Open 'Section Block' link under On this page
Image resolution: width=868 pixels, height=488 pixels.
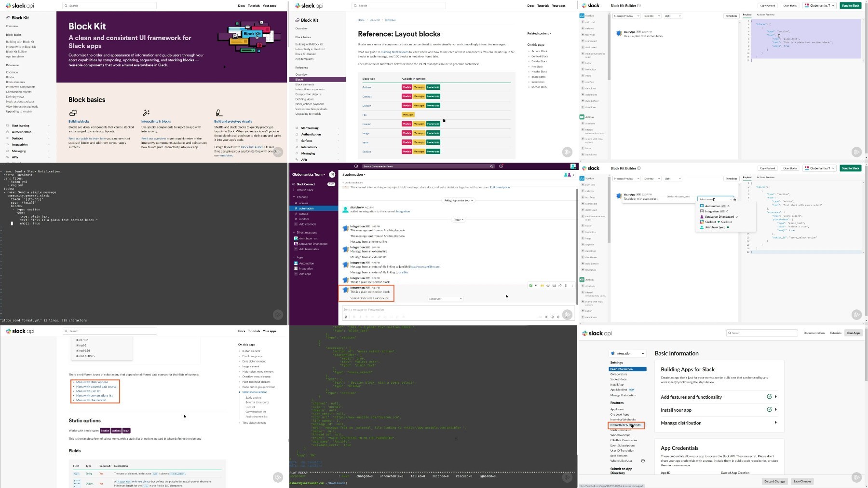539,87
